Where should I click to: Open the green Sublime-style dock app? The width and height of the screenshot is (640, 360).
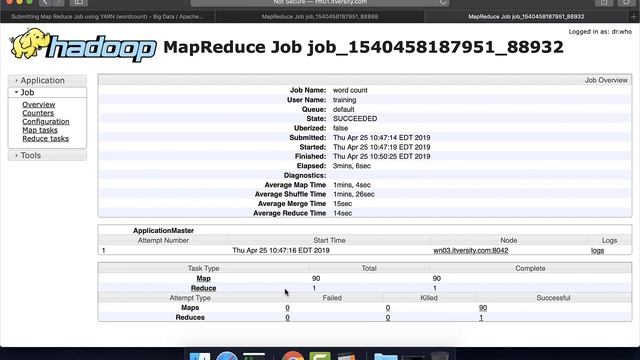(x=320, y=356)
